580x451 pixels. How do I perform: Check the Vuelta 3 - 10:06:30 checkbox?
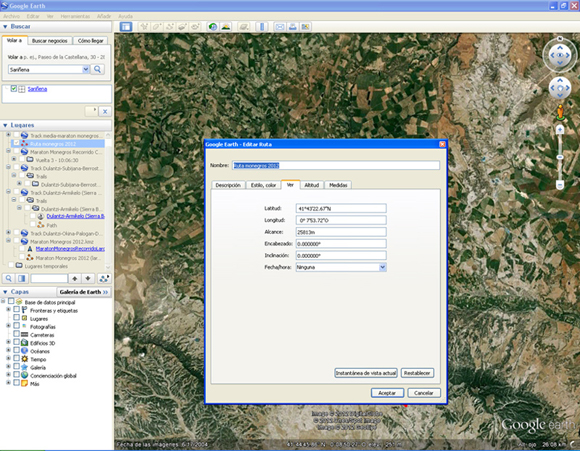point(22,159)
